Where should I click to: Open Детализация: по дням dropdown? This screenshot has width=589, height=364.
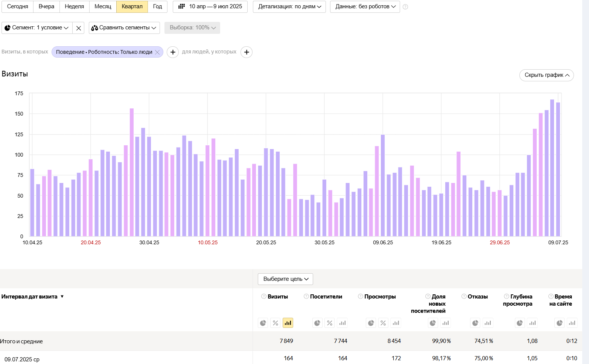click(x=289, y=7)
